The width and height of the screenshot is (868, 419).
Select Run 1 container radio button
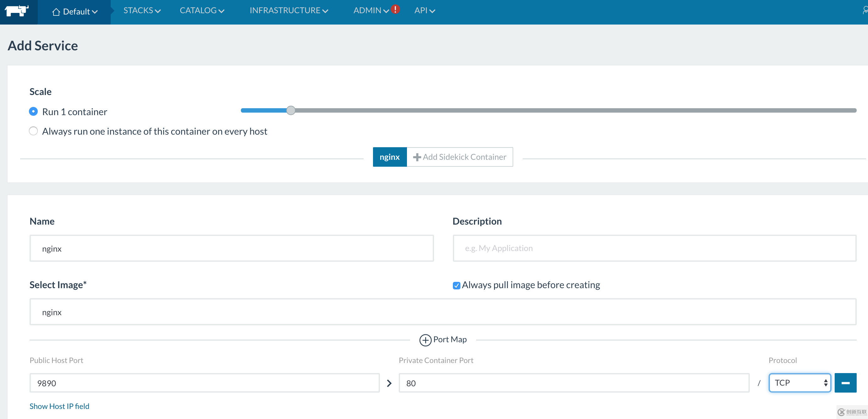point(33,111)
